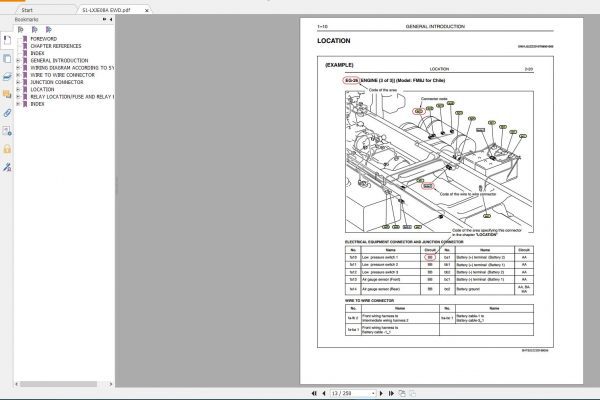The image size is (600, 400).
Task: Select the JUNCTION CONNECTOR bookmark
Action: (x=57, y=82)
